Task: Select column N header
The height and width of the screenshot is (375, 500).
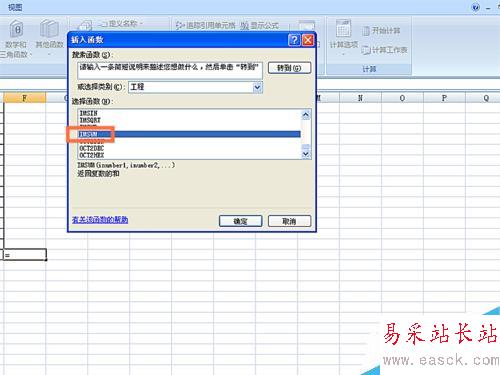Action: (x=360, y=98)
